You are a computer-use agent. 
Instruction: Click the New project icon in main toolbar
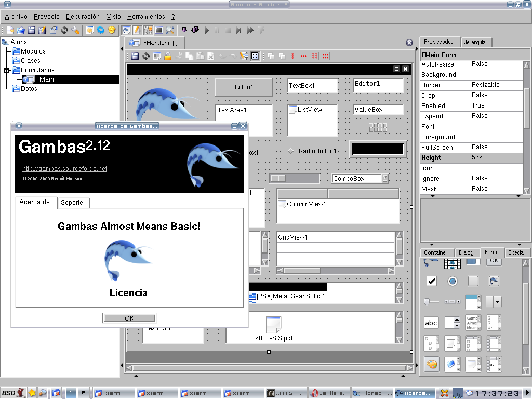click(x=10, y=30)
